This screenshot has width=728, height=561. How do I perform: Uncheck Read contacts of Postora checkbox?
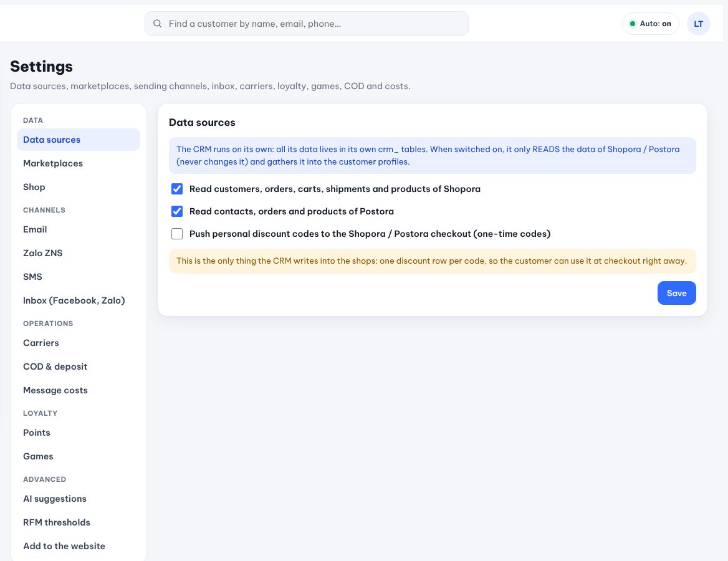coord(177,211)
